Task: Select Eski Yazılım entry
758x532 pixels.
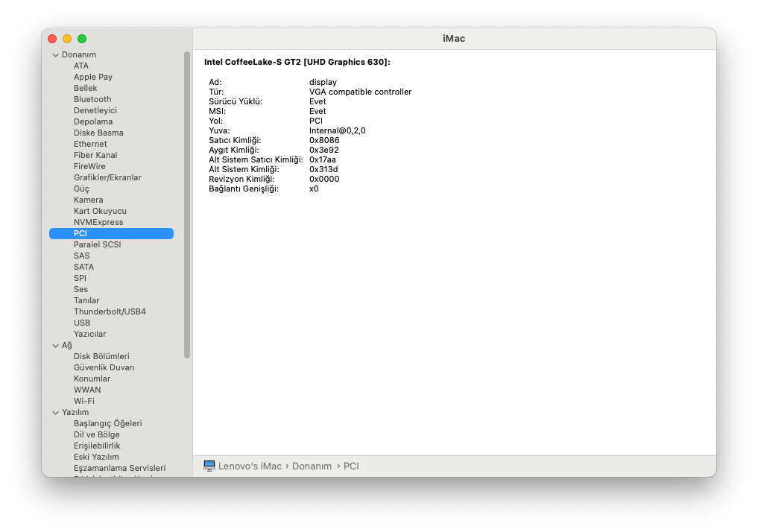Action: point(96,457)
